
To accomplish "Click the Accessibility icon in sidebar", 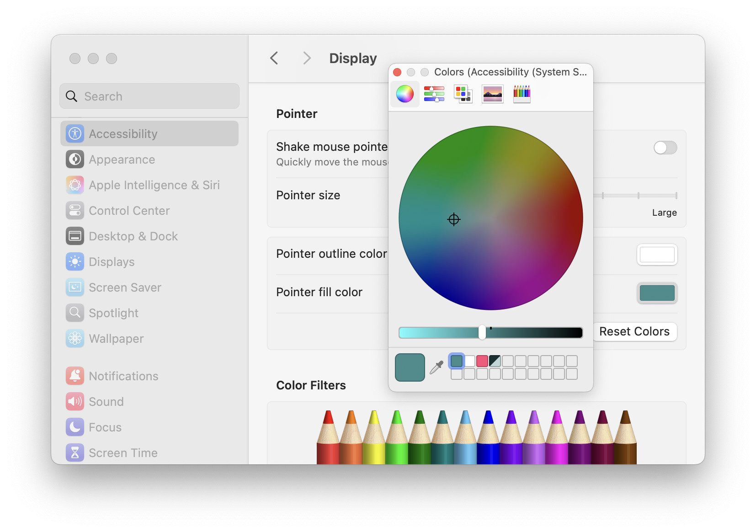I will click(x=75, y=133).
